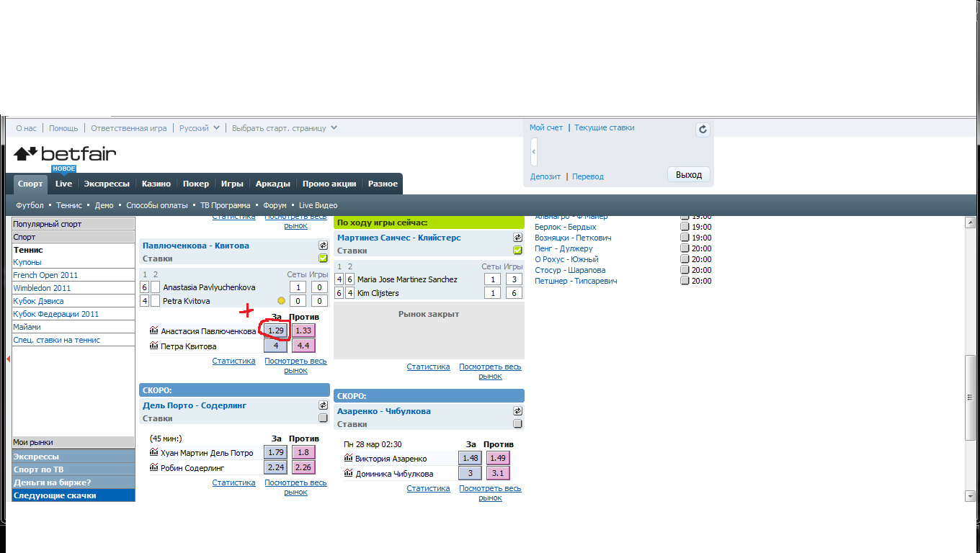
Task: Back Анастасия Павлюченкова at 1.29
Action: click(275, 331)
